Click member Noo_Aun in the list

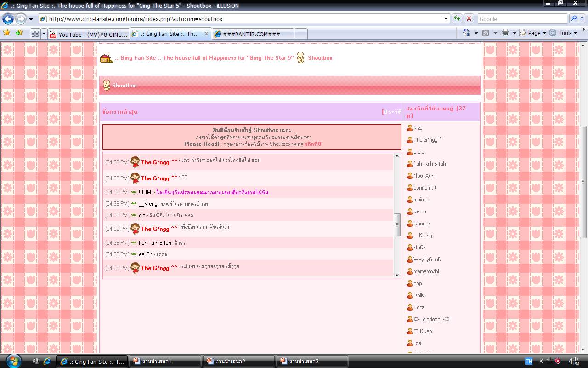tap(424, 176)
